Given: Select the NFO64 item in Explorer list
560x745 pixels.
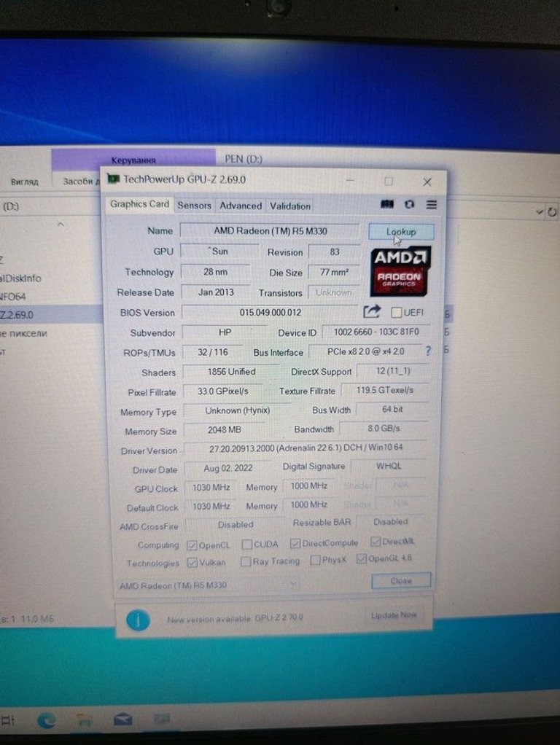Looking at the screenshot, I should [13, 297].
